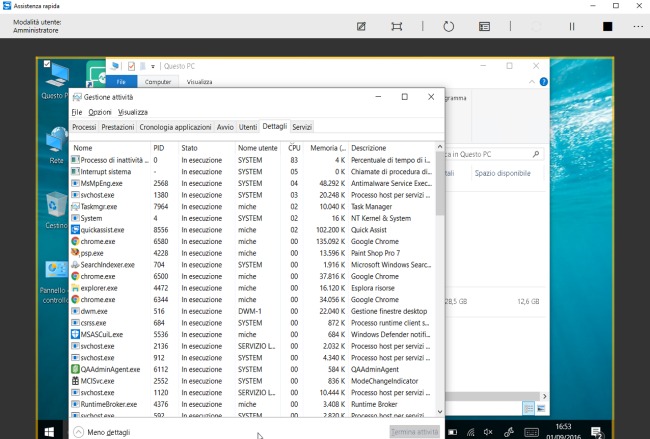Switch to the Utenti tab
Viewport: 650px width, 439px height.
pos(248,127)
